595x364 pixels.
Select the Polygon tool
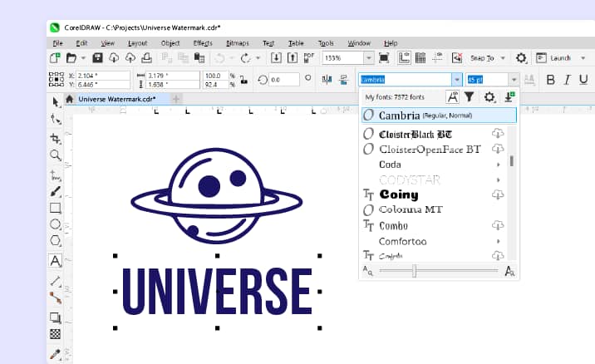pos(56,241)
